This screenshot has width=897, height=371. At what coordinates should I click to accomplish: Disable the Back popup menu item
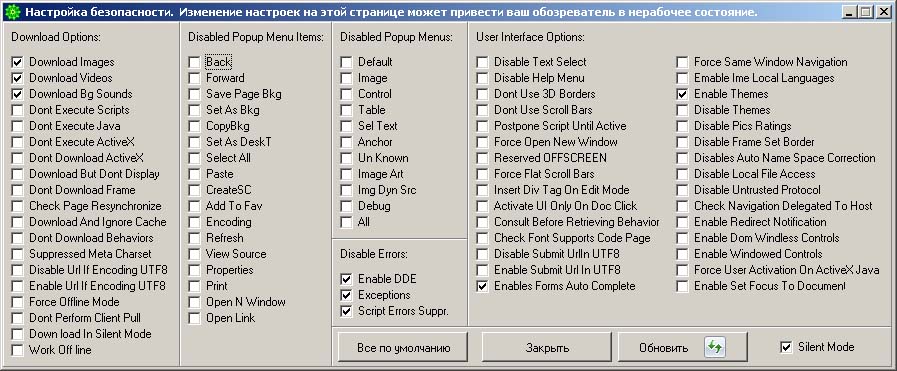coord(195,62)
